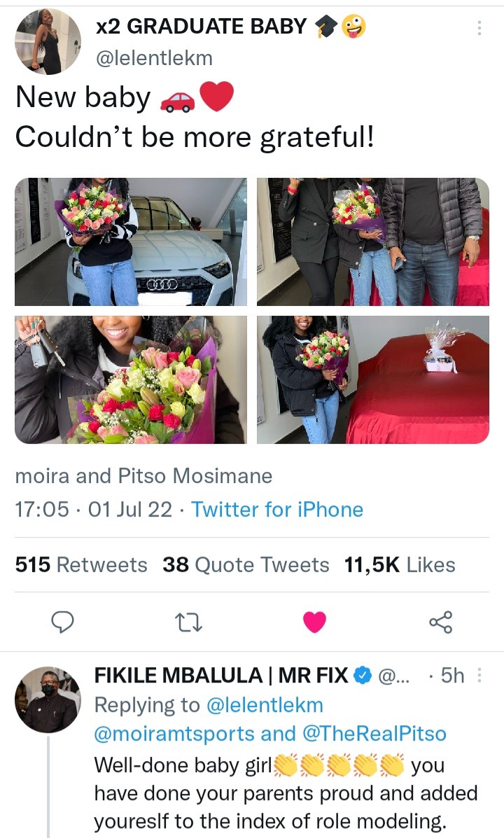Unlike the tweet with the pink heart
504x838 pixels.
click(x=314, y=622)
